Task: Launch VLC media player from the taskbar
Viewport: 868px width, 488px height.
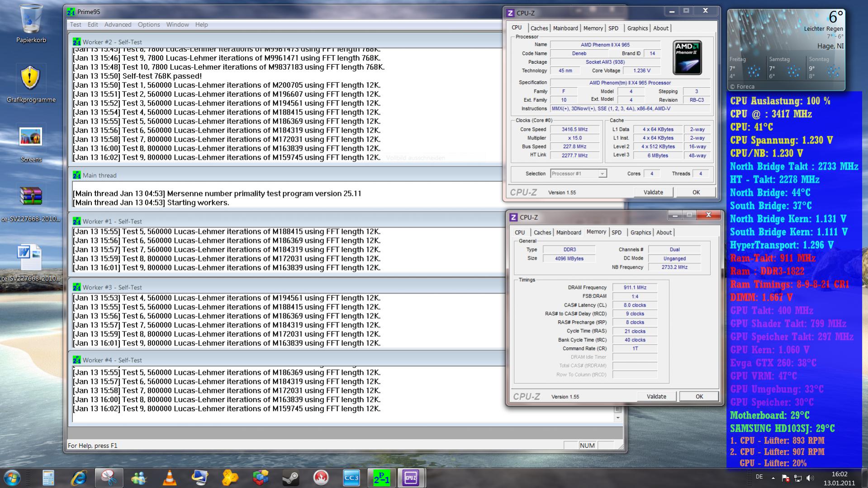Action: coord(170,478)
